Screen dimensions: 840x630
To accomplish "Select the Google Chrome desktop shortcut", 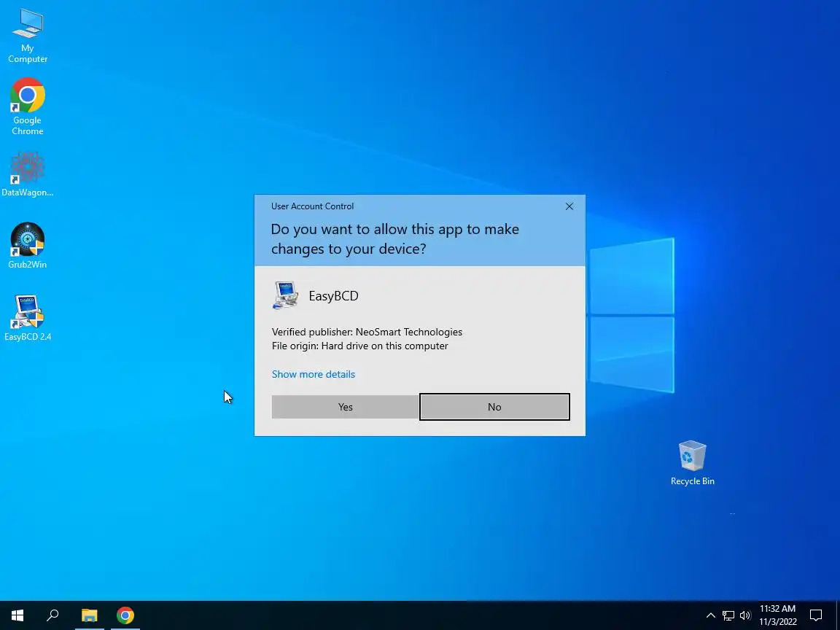I will tap(27, 106).
